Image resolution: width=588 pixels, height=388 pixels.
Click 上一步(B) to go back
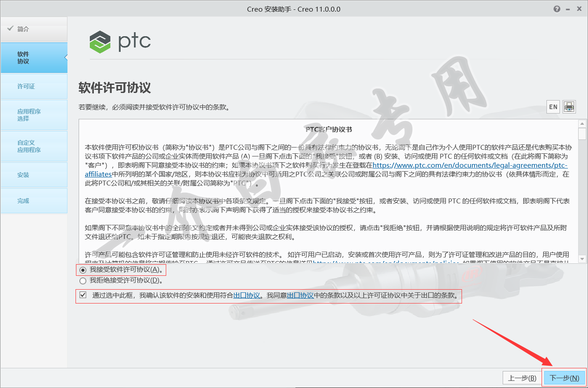(x=522, y=378)
